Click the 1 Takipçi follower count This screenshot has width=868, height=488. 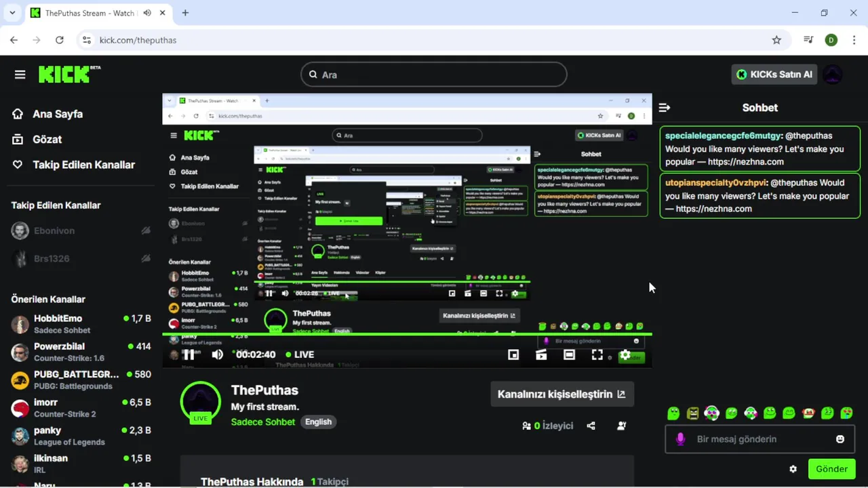[330, 481]
